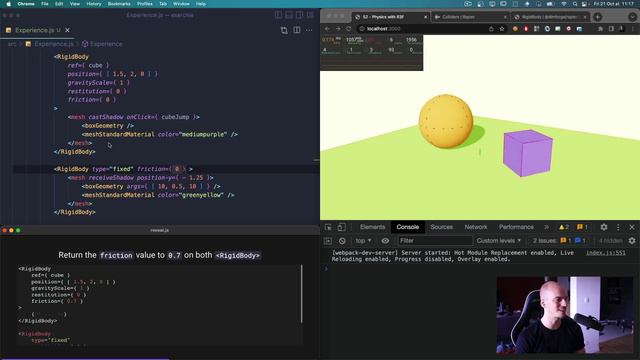Click the 2 Issues button in console
Viewport: 640px width, 360px height.
[558, 241]
